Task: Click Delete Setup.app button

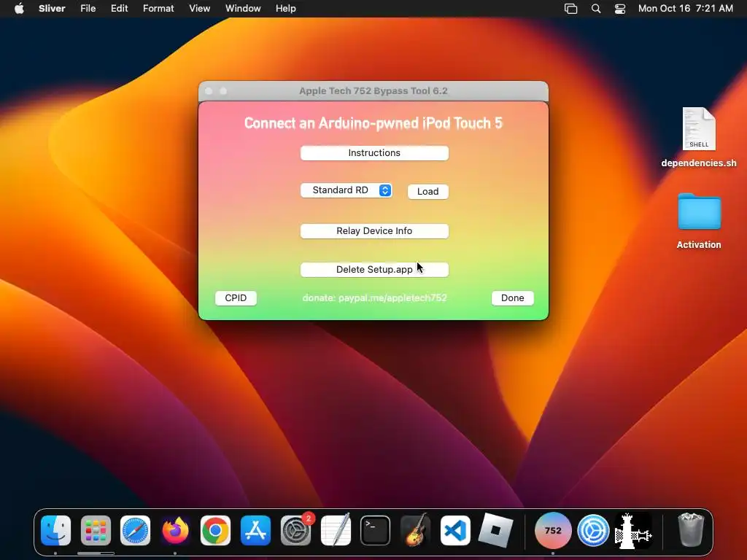Action: point(374,270)
